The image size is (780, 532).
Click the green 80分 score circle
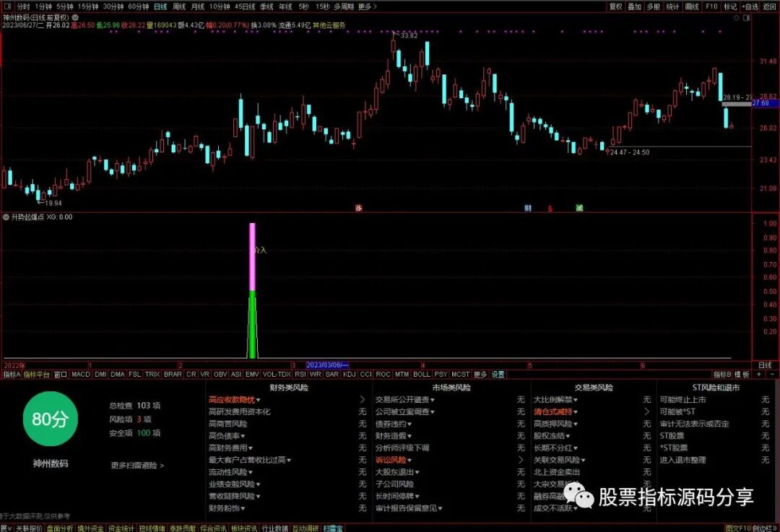click(x=51, y=419)
